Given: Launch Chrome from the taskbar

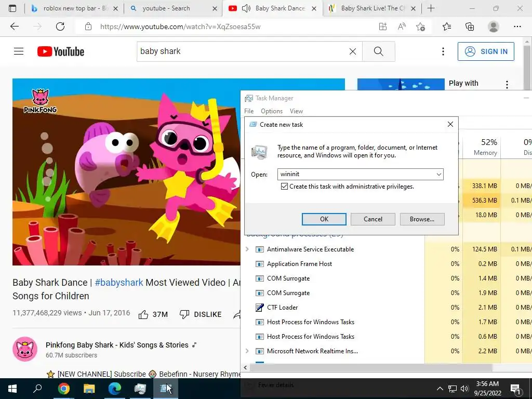Looking at the screenshot, I should 63,389.
